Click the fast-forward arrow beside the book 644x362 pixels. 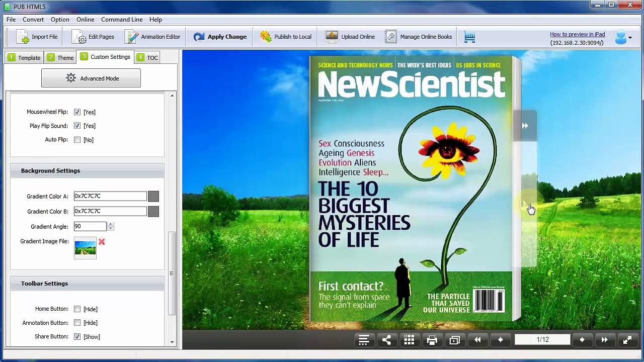525,126
